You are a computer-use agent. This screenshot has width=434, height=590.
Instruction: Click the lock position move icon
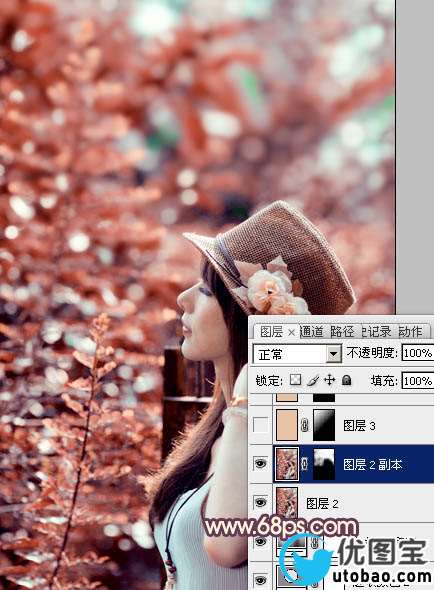coord(329,380)
